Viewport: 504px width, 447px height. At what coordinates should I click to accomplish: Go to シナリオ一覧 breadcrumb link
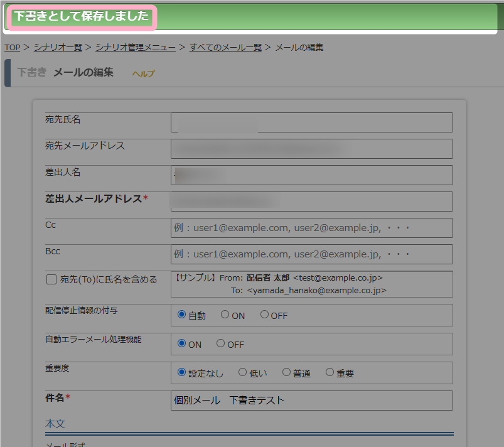coord(58,48)
